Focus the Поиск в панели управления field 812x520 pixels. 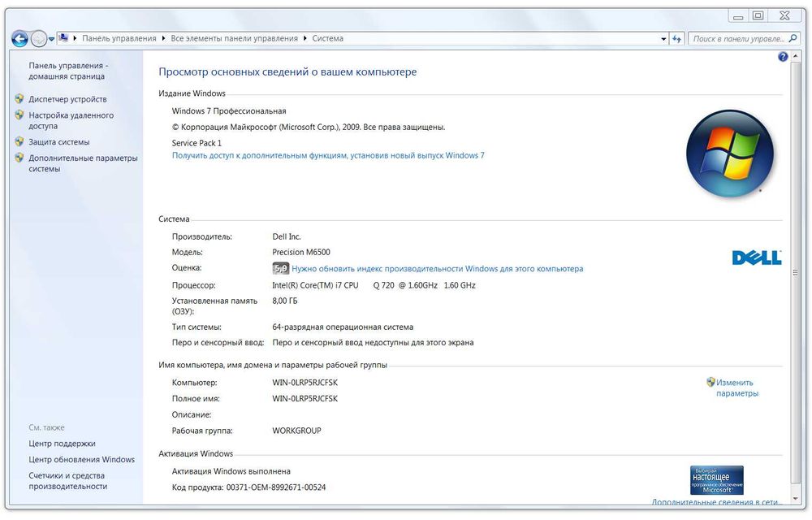[737, 39]
